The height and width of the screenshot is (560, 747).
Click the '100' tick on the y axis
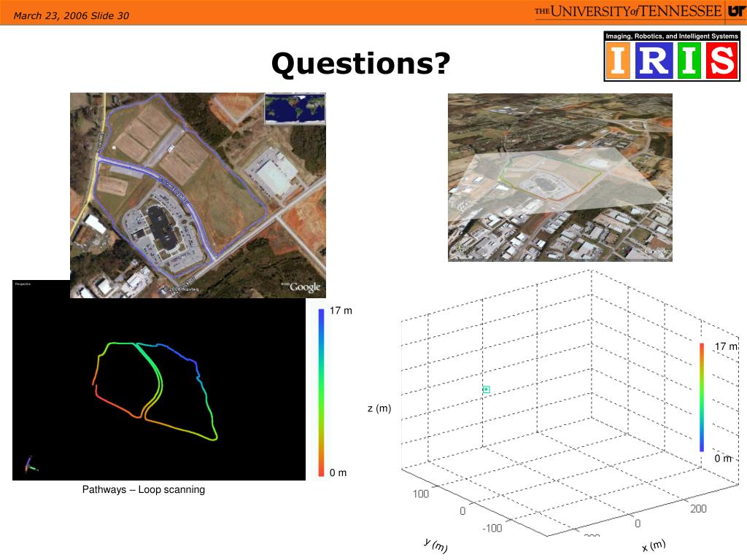point(421,494)
